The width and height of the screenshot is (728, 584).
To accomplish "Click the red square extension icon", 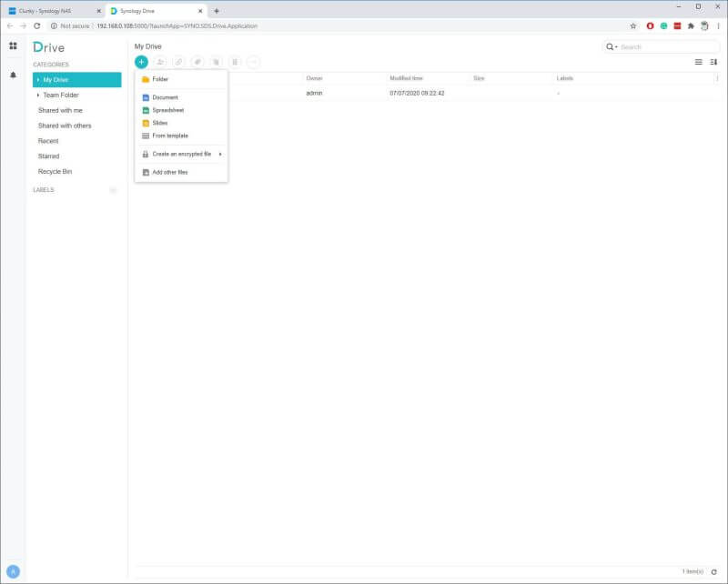I will point(677,26).
